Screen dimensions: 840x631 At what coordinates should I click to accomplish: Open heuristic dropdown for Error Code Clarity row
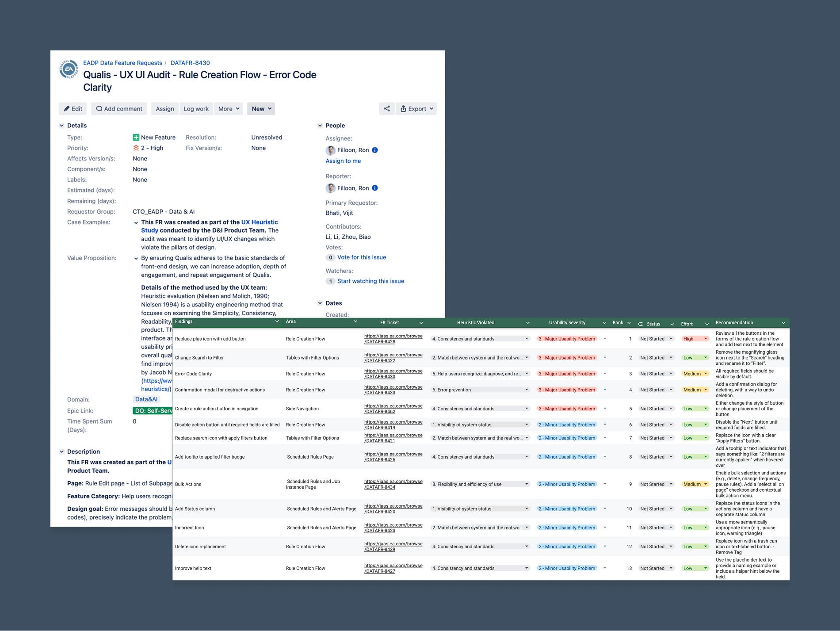coord(480,374)
